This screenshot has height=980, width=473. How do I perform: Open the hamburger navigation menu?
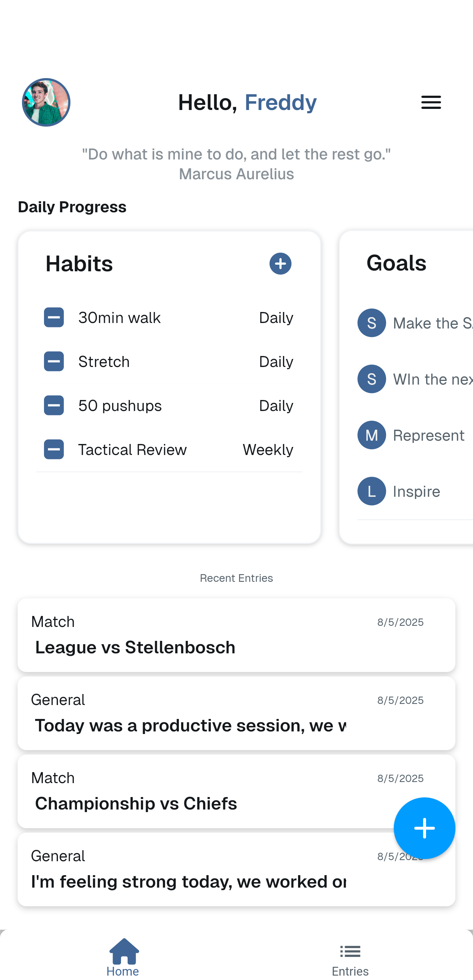[x=430, y=102]
